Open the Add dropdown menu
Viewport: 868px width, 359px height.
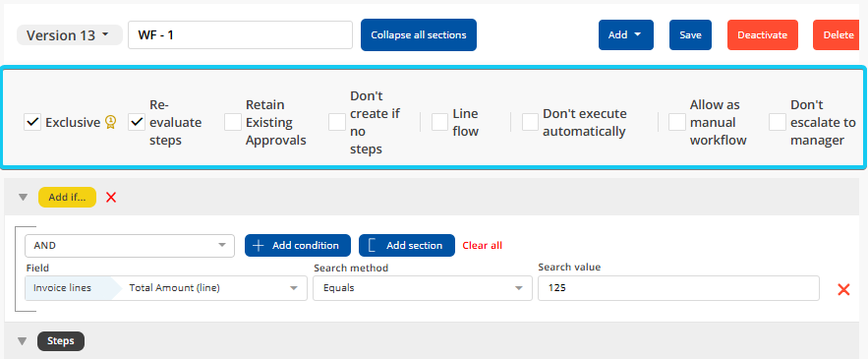click(625, 34)
